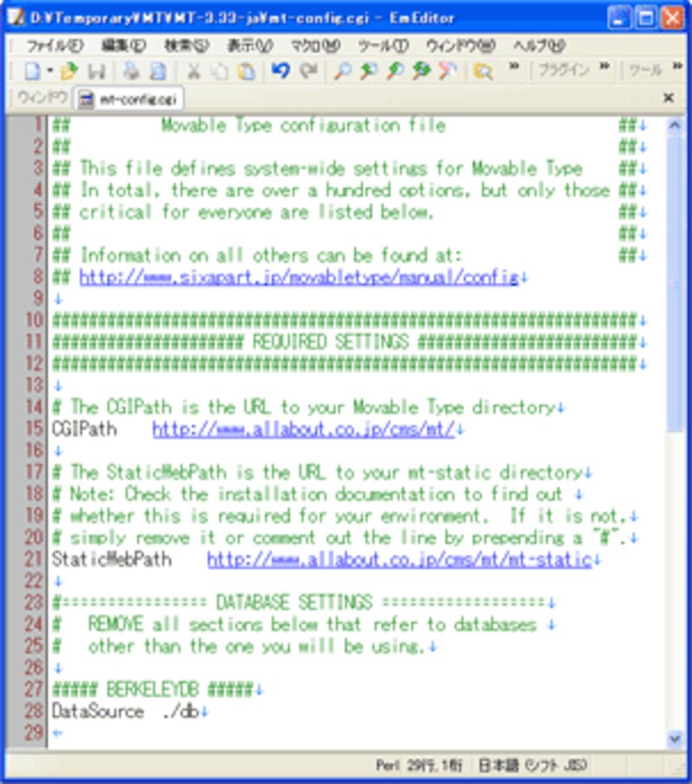Click the DATABASE SETTINGS heading text
The image size is (692, 784).
(x=294, y=602)
